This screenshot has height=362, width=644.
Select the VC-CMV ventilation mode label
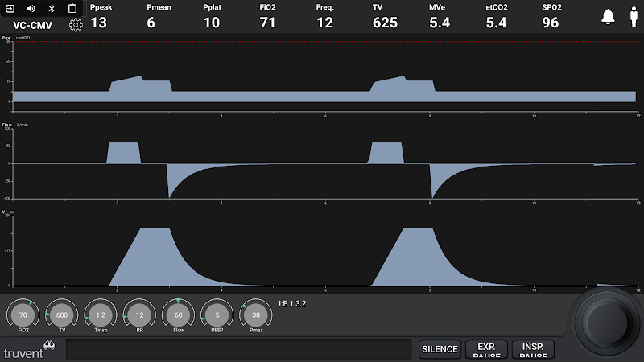point(33,24)
